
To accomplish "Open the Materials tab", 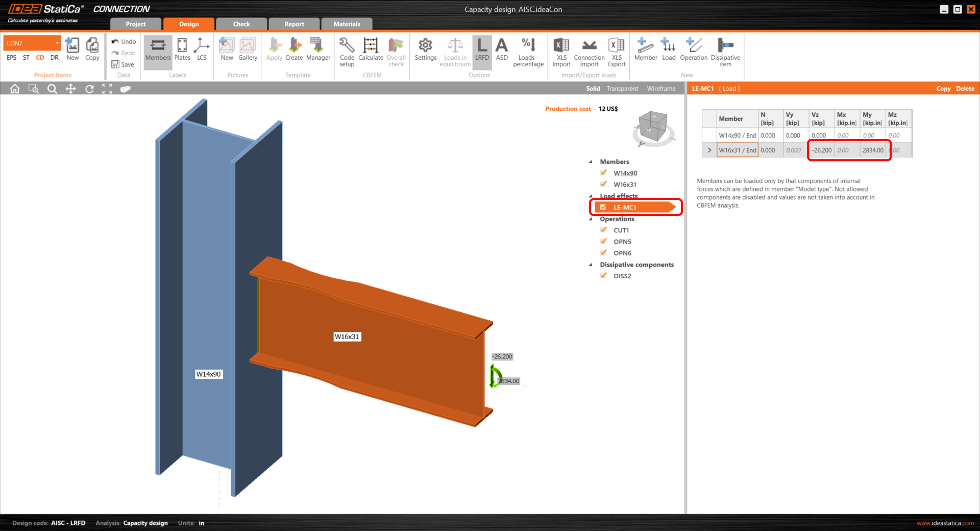I will pyautogui.click(x=347, y=24).
